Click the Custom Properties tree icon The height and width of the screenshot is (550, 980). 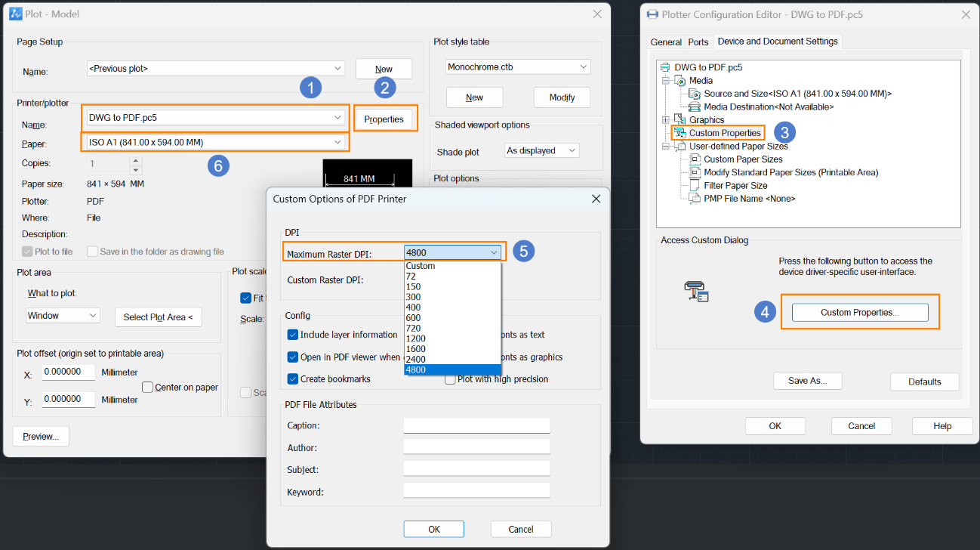(680, 133)
